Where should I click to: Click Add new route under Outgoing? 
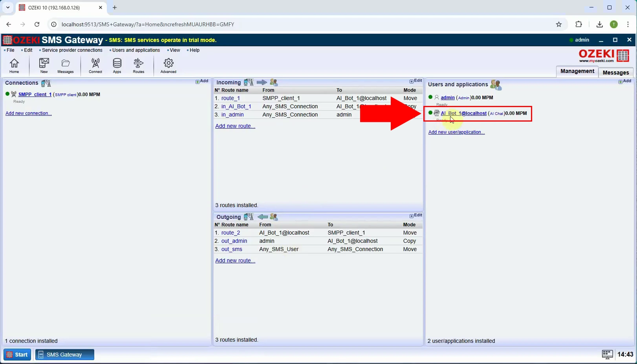point(235,260)
